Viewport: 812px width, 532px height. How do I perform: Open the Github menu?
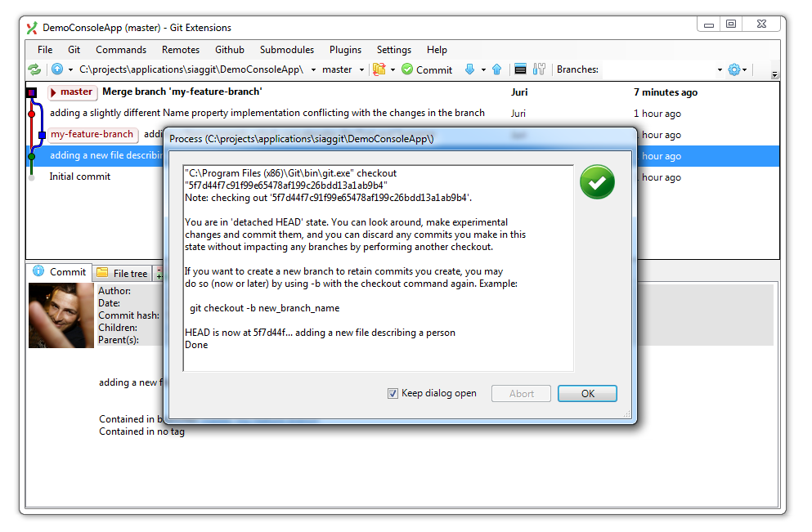230,50
